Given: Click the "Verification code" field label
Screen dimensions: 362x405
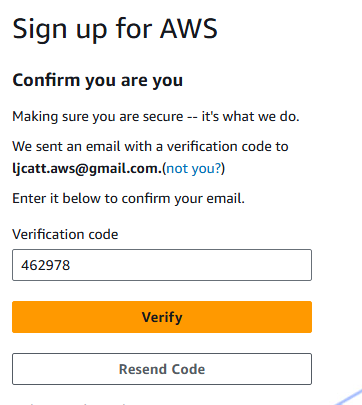Looking at the screenshot, I should click(x=65, y=234).
